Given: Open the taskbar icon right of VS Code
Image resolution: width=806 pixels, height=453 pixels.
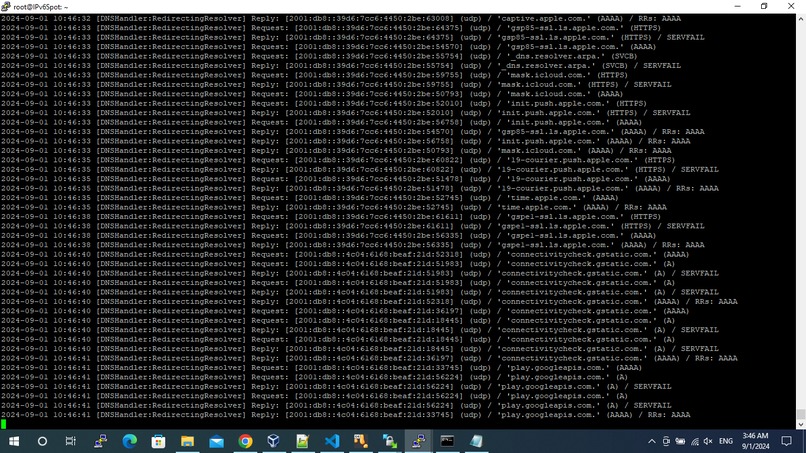Looking at the screenshot, I should tap(360, 441).
